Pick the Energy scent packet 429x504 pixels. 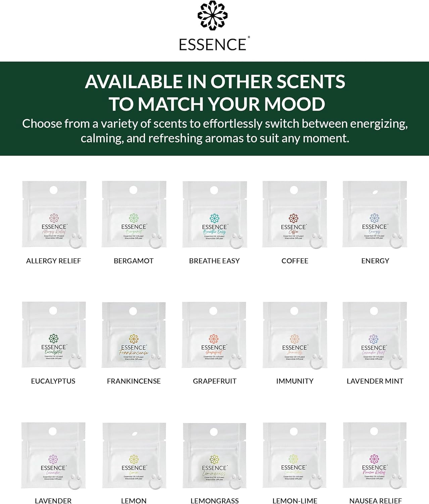pyautogui.click(x=375, y=214)
